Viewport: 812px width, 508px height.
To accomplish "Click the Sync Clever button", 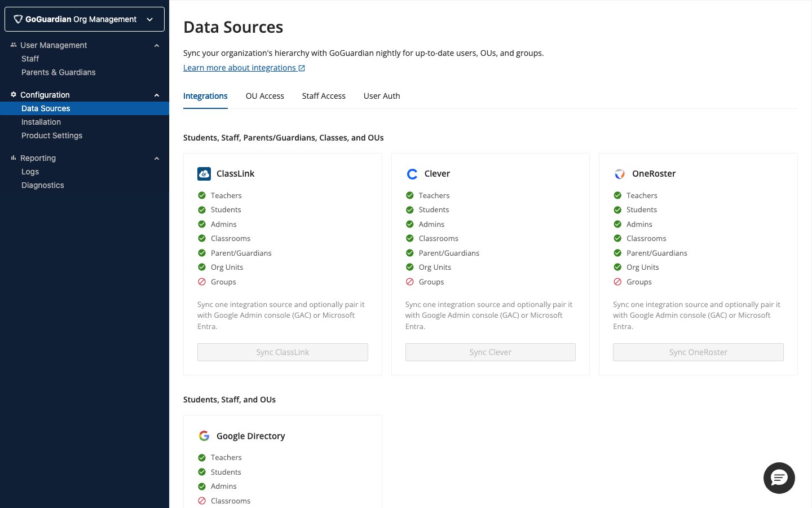I will pos(491,352).
